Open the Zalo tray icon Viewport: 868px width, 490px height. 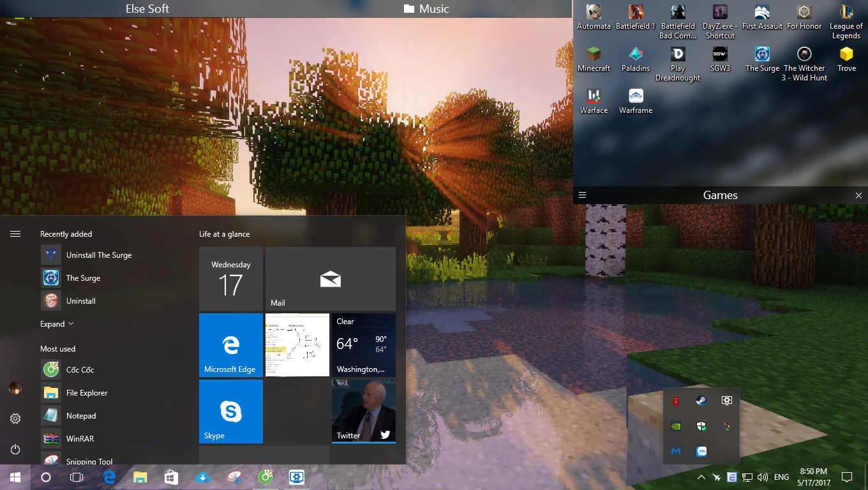pos(701,451)
